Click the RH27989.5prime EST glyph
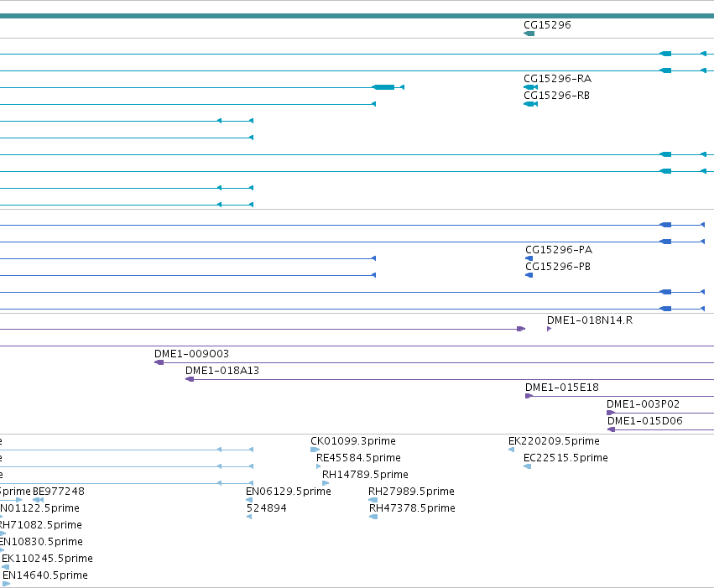Image resolution: width=714 pixels, height=588 pixels. pos(373,501)
